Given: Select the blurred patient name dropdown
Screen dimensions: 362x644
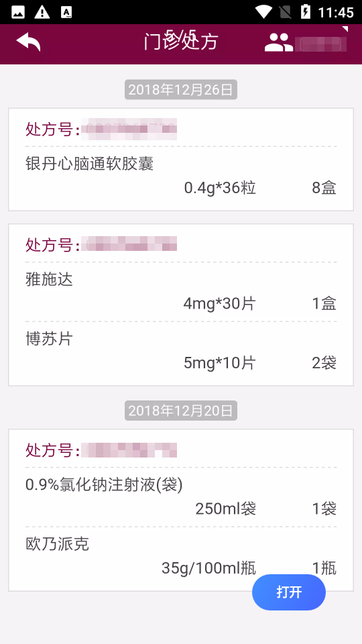Looking at the screenshot, I should 320,44.
